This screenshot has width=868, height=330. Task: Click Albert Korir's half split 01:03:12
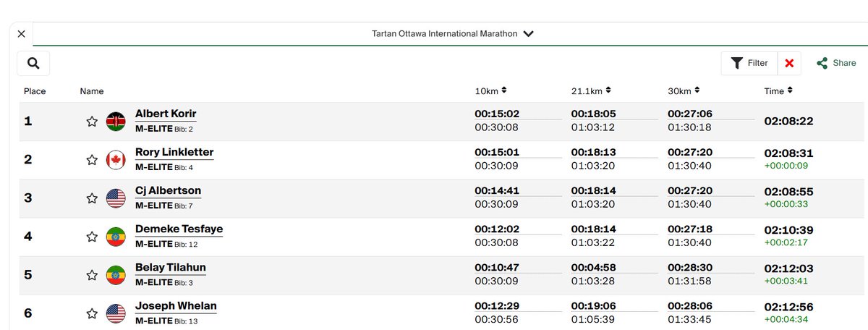(592, 127)
